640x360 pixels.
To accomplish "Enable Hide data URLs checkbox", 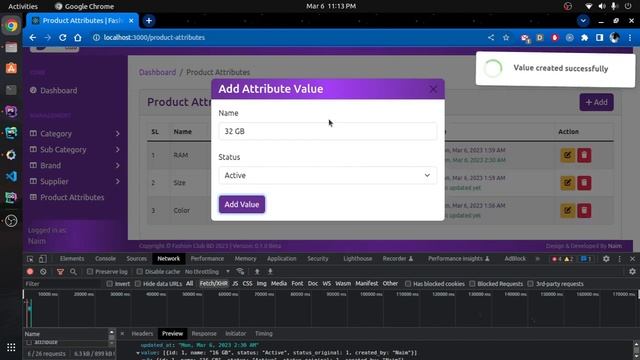I will pyautogui.click(x=138, y=284).
